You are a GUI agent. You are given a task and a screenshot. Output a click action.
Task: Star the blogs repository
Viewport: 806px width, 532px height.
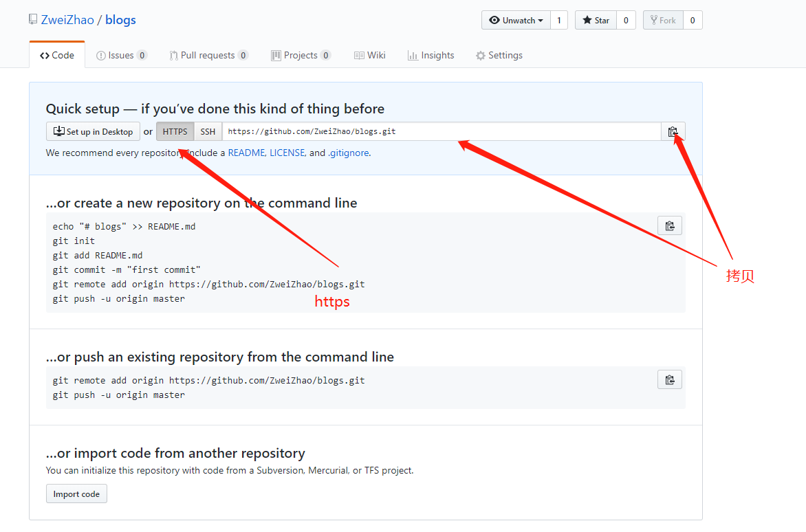pyautogui.click(x=596, y=20)
